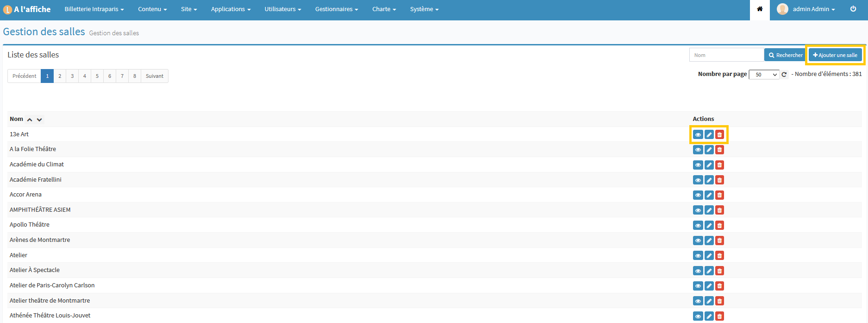Refresh the list with reload icon

(784, 75)
